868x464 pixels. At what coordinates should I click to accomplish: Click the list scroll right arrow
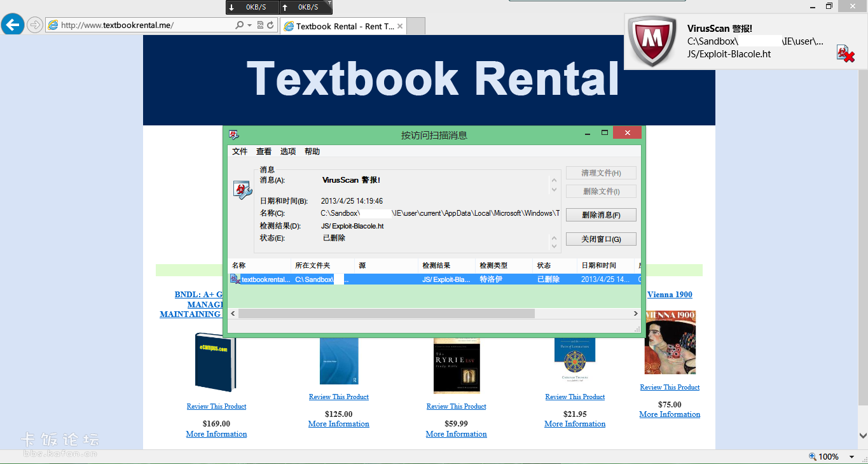click(x=635, y=314)
